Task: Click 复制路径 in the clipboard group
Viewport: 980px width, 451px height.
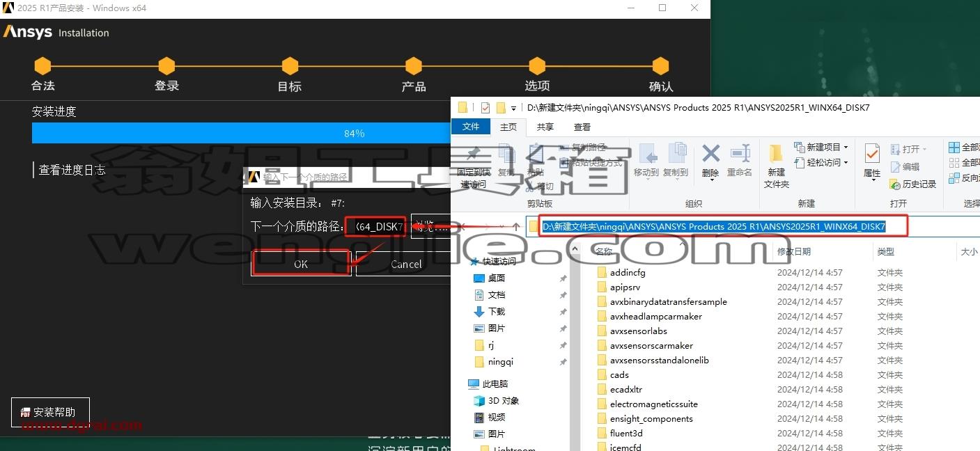Action: [x=583, y=148]
